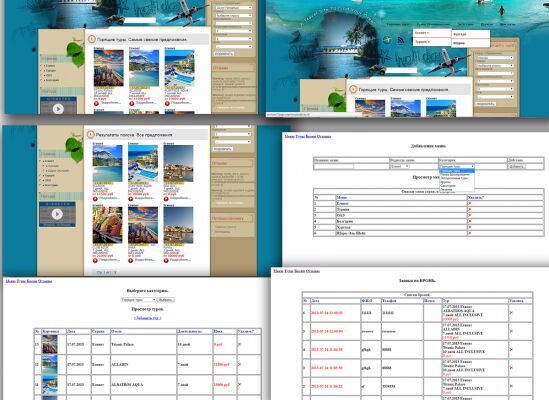Image resolution: width=549 pixels, height=400 pixels.
Task: Open the category dropdown in add-menu form
Action: click(x=457, y=166)
